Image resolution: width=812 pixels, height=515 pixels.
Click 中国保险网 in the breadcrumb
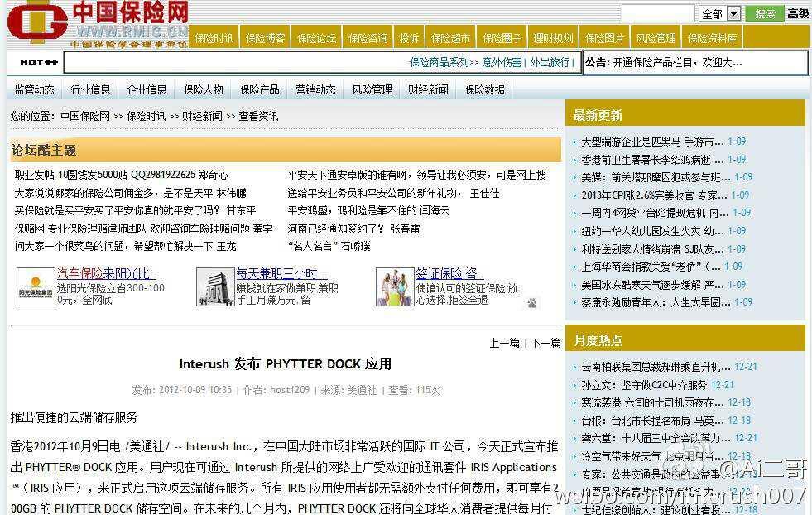(x=85, y=116)
